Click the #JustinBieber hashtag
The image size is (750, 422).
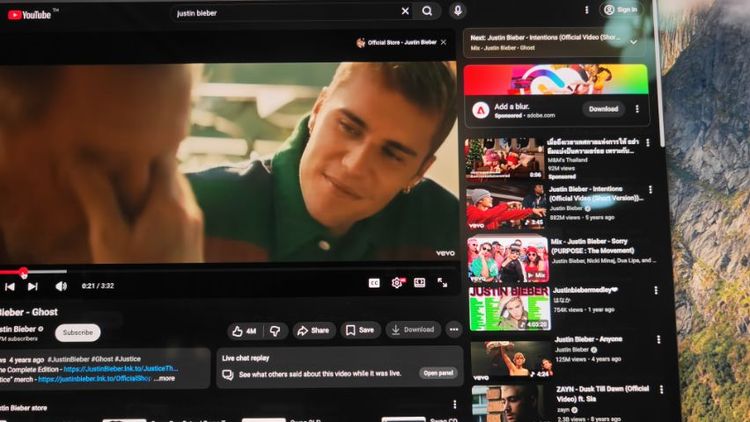point(68,359)
